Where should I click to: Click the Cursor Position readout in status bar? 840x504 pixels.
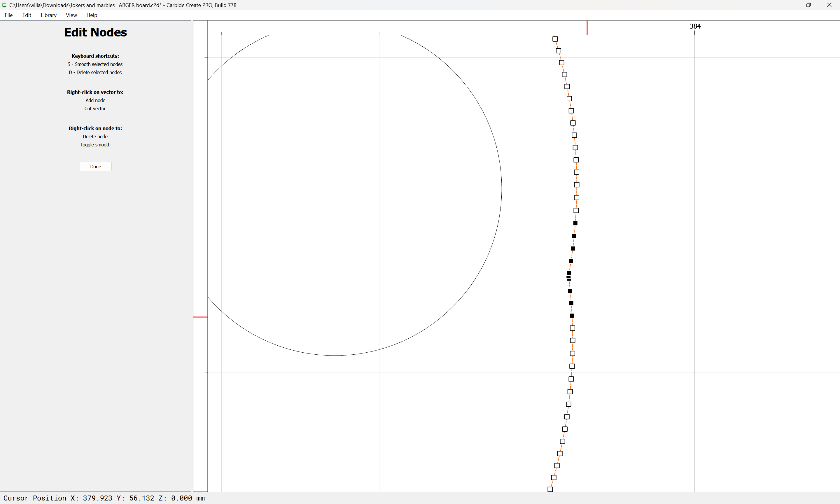pyautogui.click(x=104, y=498)
